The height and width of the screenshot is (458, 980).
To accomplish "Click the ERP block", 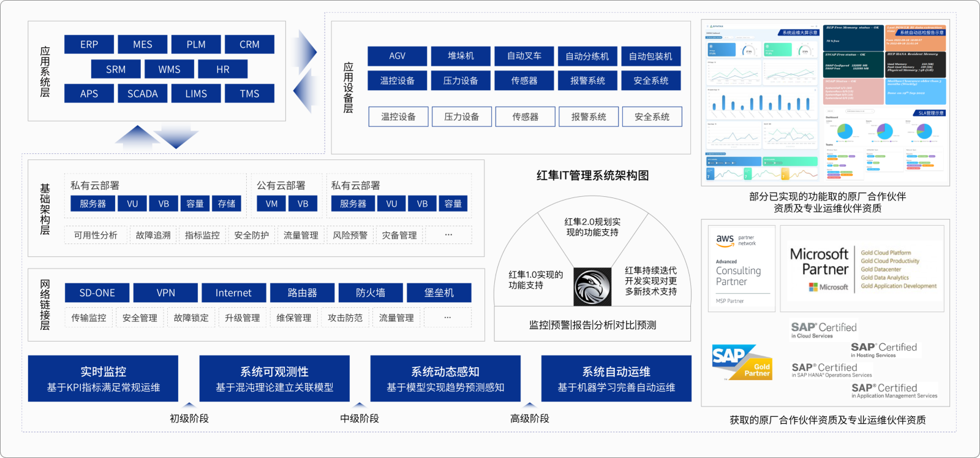I will coord(89,44).
